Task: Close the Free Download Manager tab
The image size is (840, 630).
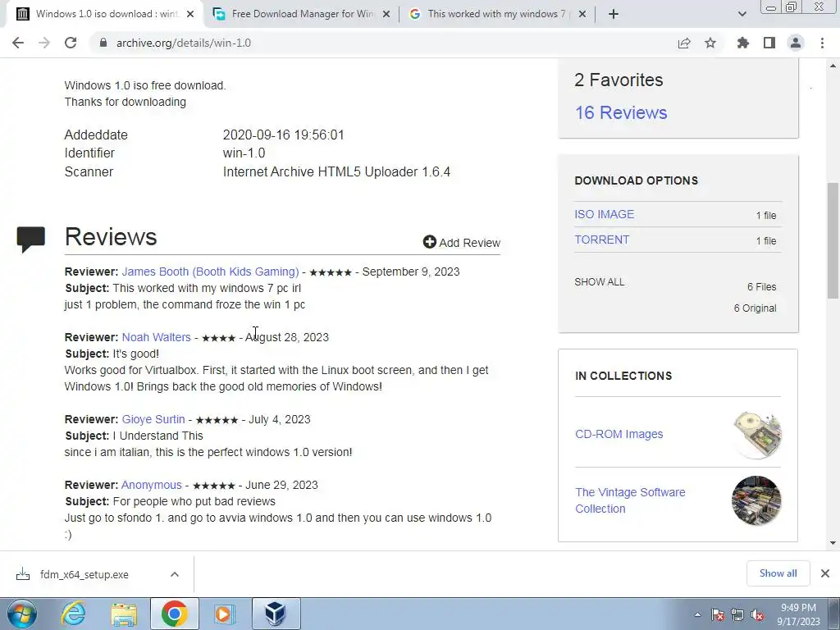Action: (386, 15)
